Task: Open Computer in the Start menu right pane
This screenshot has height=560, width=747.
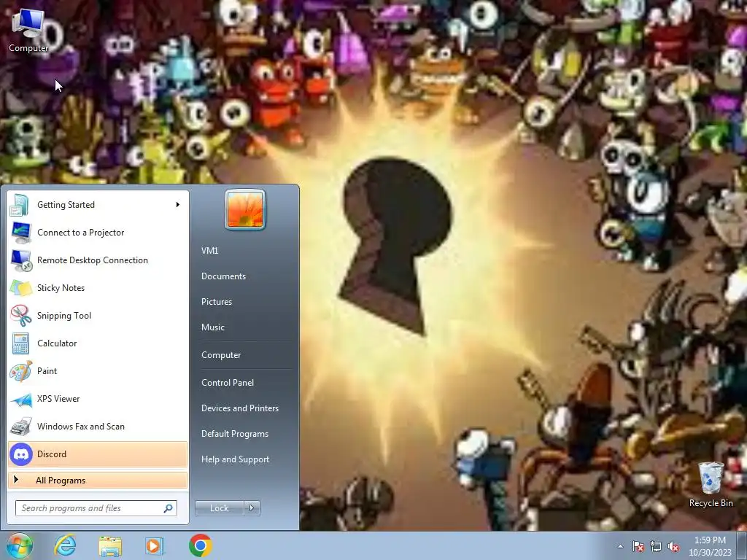Action: [220, 355]
